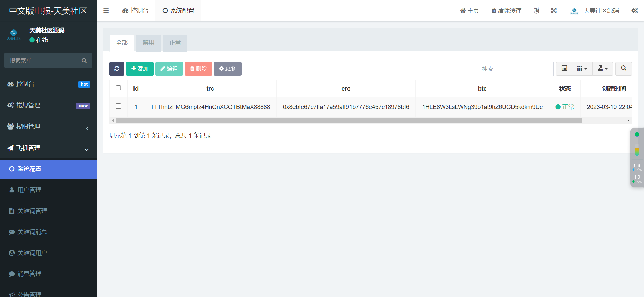Switch to the 正常 tab
This screenshot has width=644, height=297.
tap(175, 43)
